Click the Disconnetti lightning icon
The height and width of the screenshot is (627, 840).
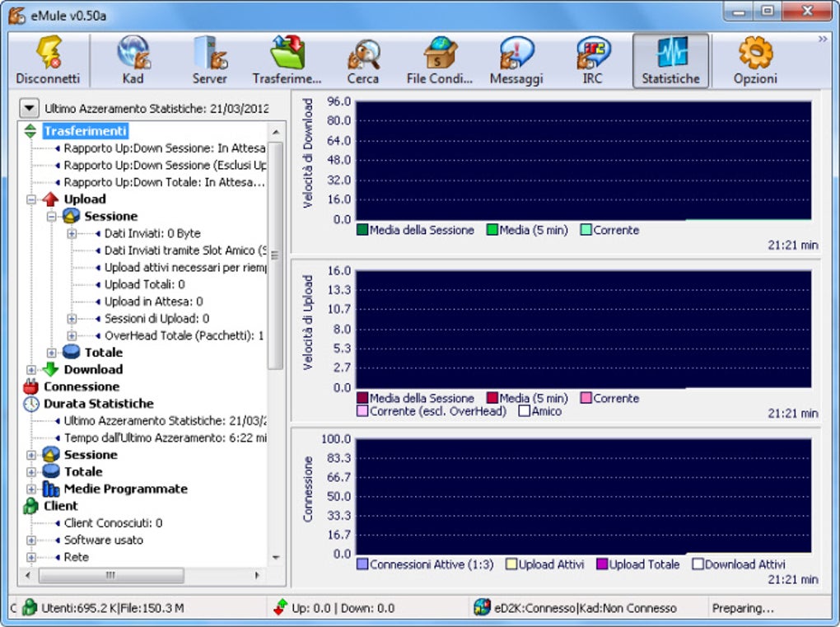(x=49, y=53)
